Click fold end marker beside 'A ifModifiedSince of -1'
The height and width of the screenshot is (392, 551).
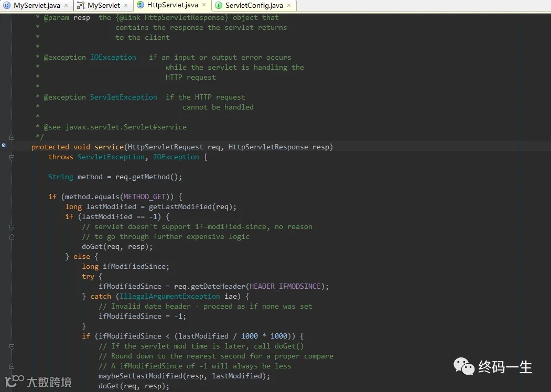point(12,366)
